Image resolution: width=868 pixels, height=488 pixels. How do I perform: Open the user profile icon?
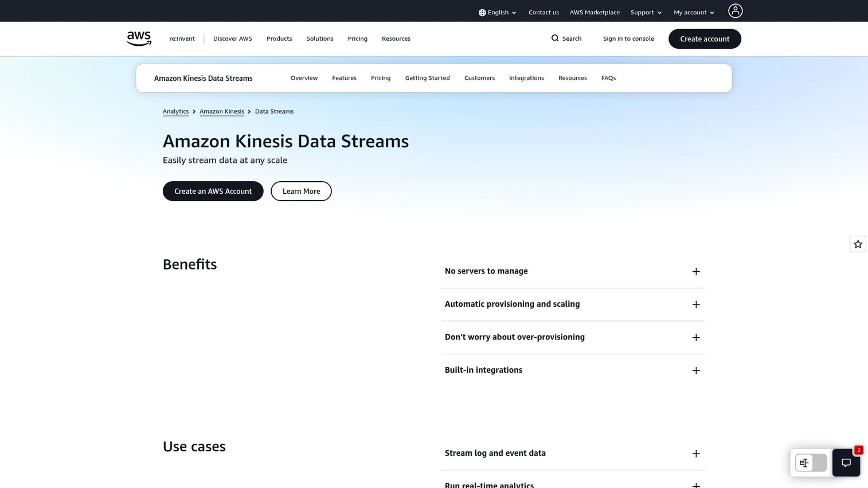point(735,11)
